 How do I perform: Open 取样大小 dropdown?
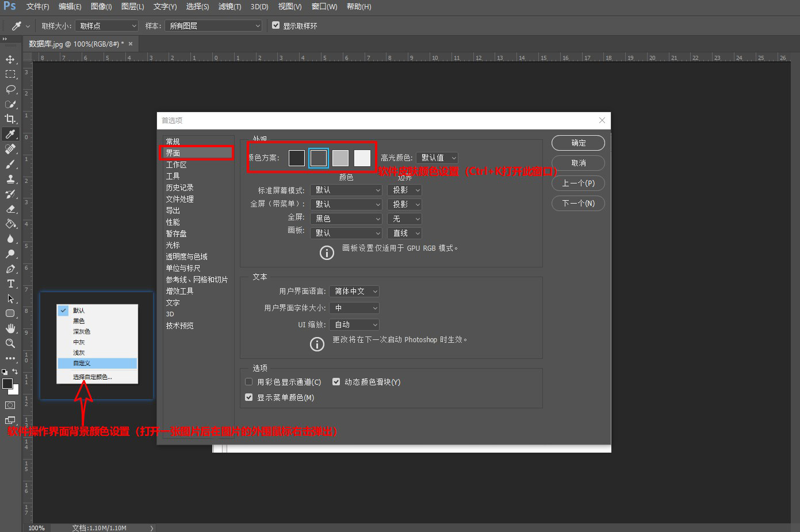click(x=107, y=26)
